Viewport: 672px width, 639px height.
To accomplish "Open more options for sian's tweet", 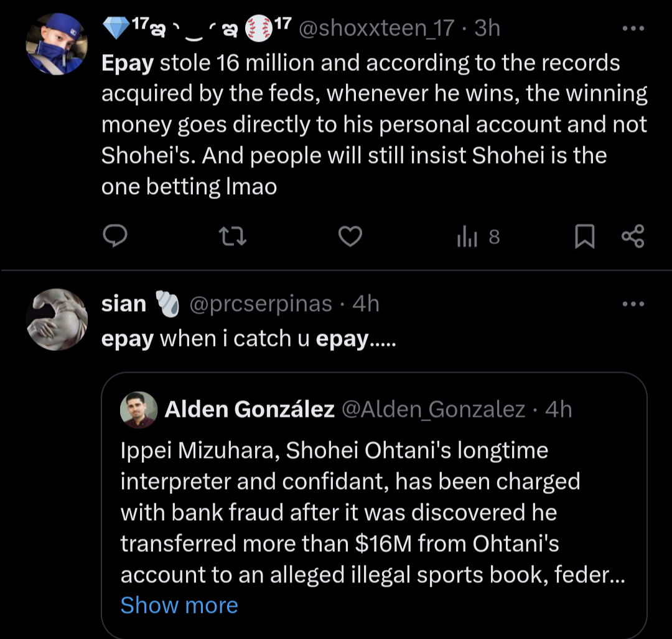I will pyautogui.click(x=633, y=304).
